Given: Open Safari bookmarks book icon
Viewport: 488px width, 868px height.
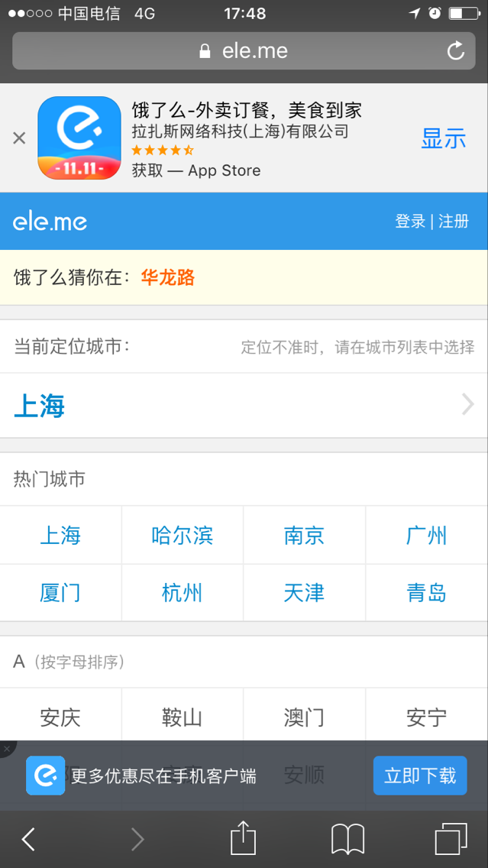Looking at the screenshot, I should point(347,840).
